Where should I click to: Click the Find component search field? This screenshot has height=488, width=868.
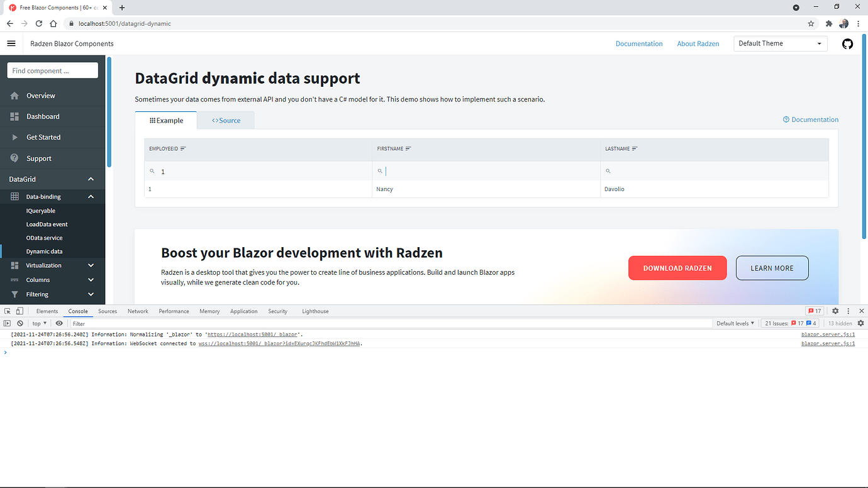pos(52,70)
